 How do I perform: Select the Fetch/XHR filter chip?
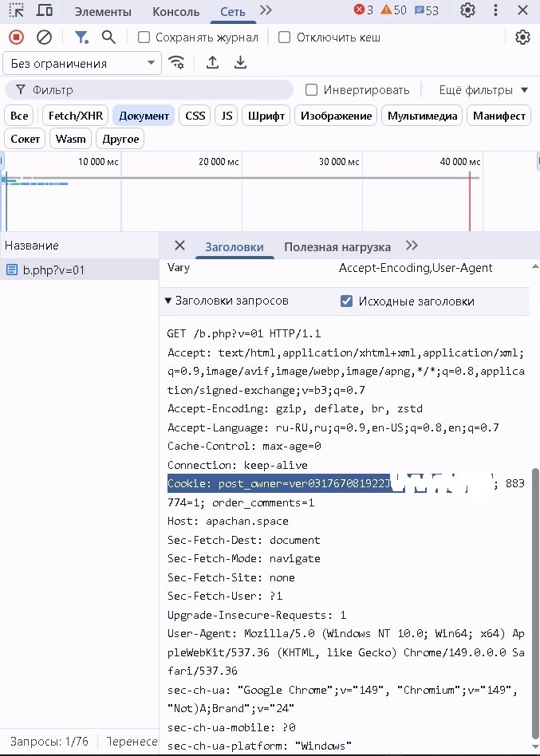[76, 116]
